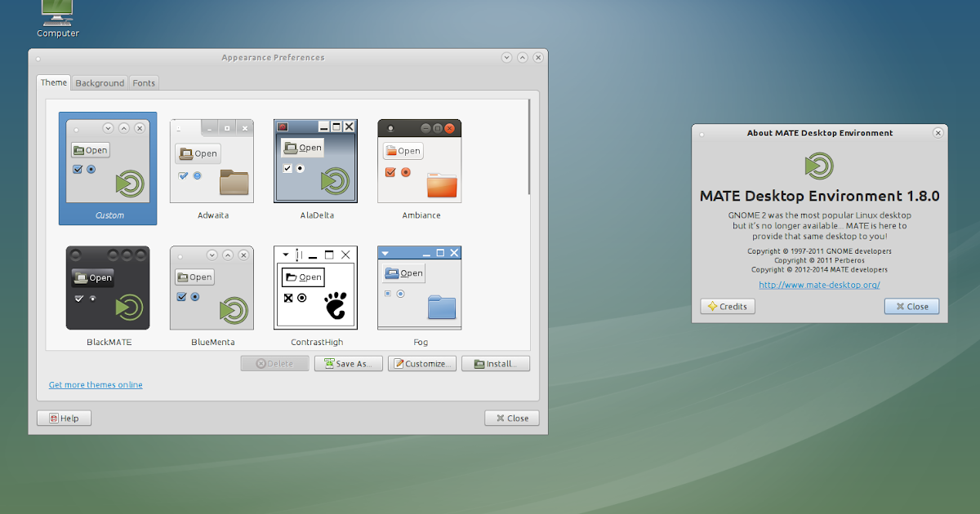Viewport: 980px width, 514px height.
Task: Click the Install... button
Action: click(x=496, y=364)
